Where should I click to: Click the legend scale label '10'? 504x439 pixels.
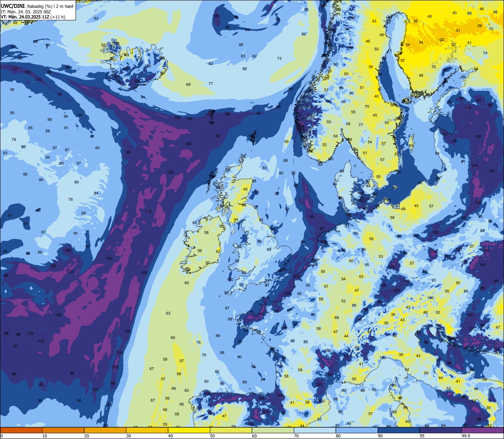[x=44, y=436]
